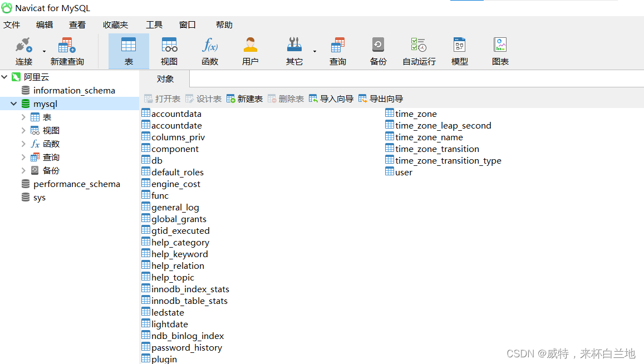Select the accountdate table
Image resolution: width=644 pixels, height=364 pixels.
pyautogui.click(x=171, y=125)
